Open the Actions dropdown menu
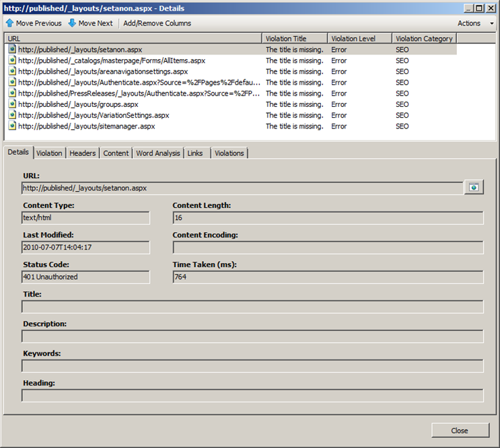Image resolution: width=500 pixels, height=448 pixels. point(475,23)
